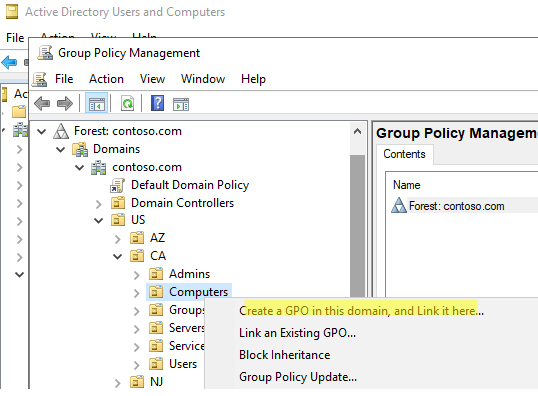
Task: Toggle the Show/Hide Action Pane icon
Action: 181,104
